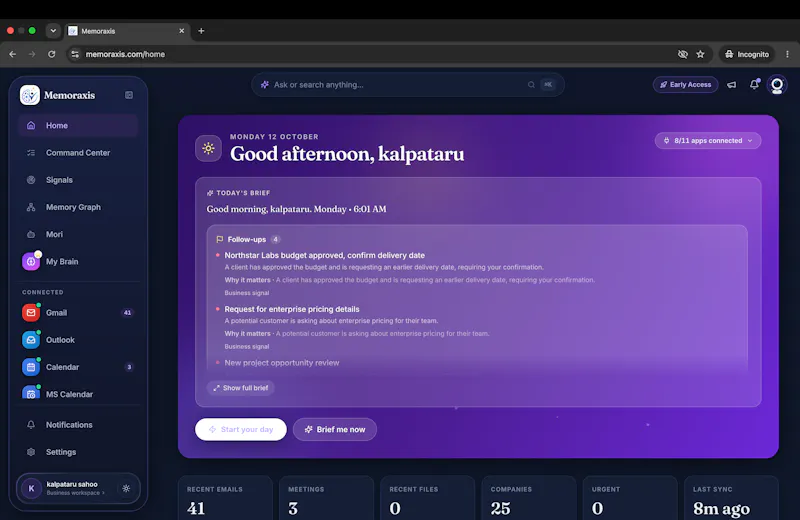Open the Recent Emails 41 card

[225, 498]
